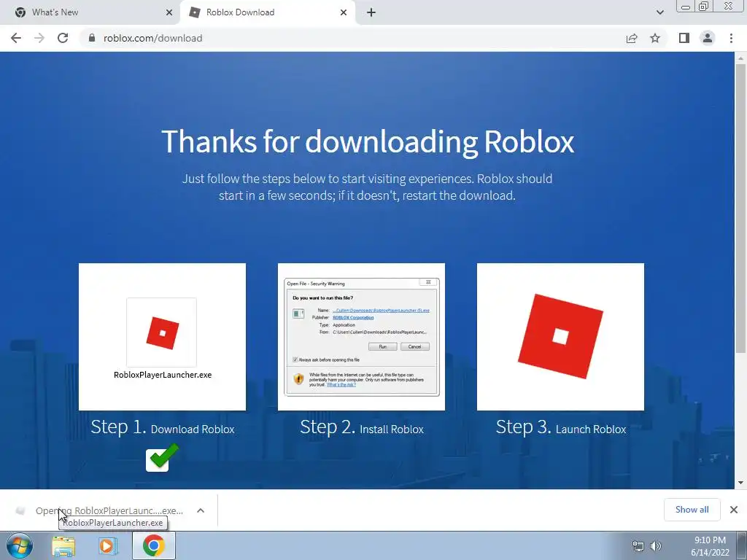Click the Step 3 Roblox logo image

tap(560, 336)
